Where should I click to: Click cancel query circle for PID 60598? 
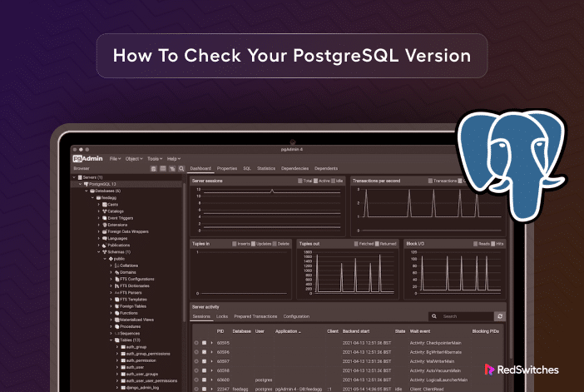tap(196, 370)
